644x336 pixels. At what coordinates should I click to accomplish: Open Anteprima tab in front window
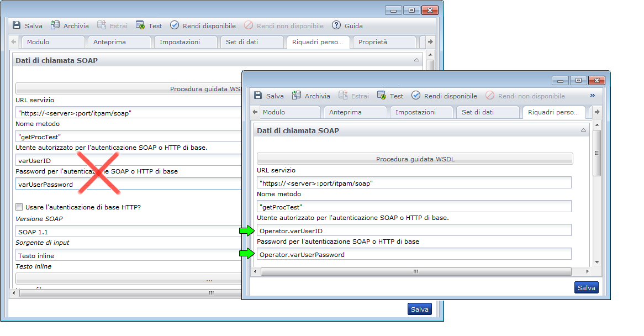coord(355,112)
